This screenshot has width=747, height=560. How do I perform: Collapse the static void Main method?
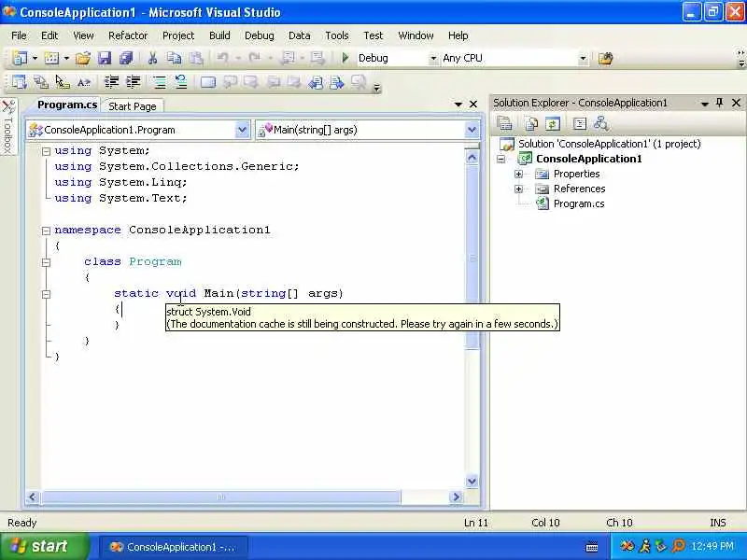point(46,294)
